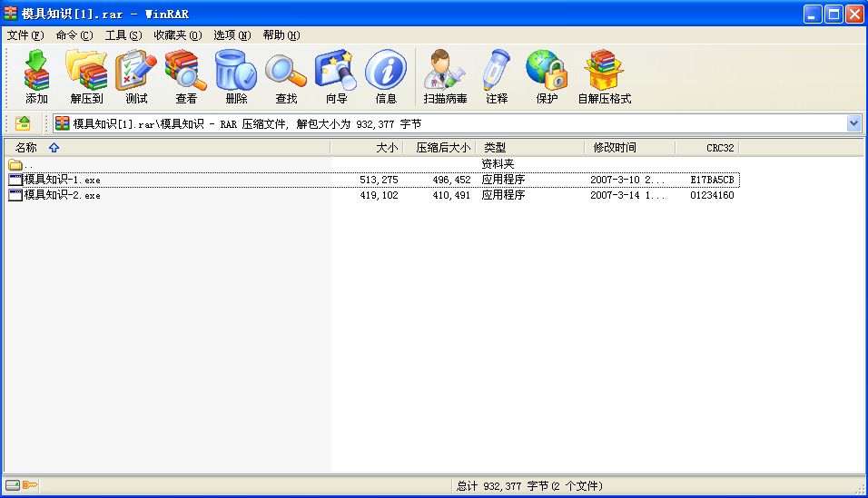Open the 文件(F) menu
Viewport: 868px width, 498px height.
coord(25,35)
